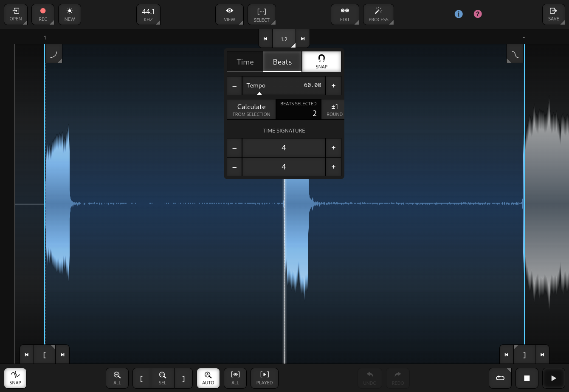Jump to previous beat position arrow at top
This screenshot has width=569, height=392.
coord(265,39)
